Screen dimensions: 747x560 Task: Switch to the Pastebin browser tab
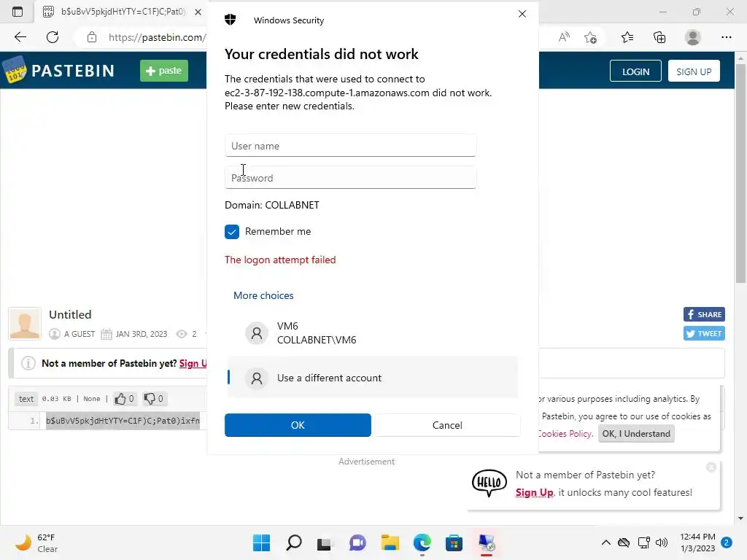[x=117, y=12]
